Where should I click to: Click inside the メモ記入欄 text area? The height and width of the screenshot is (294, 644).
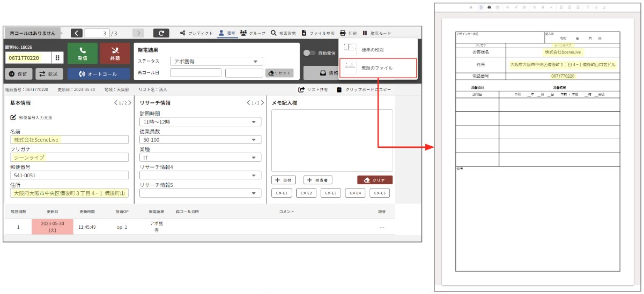(x=332, y=140)
